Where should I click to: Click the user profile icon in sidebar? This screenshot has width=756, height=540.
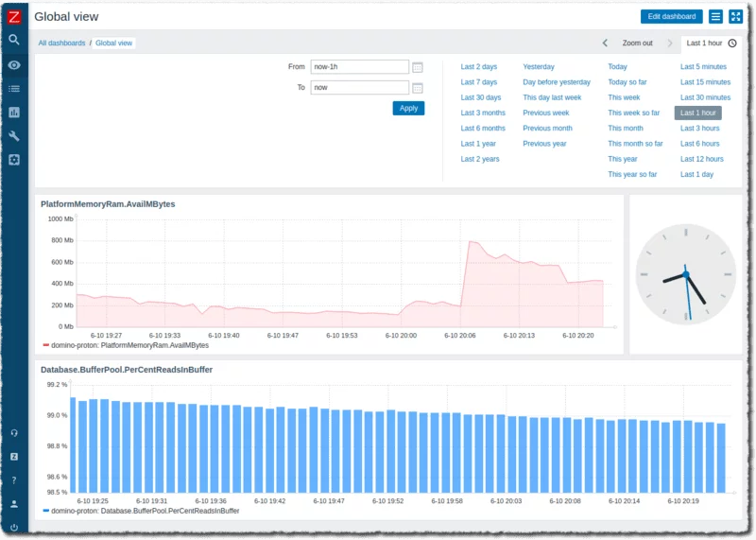coord(14,504)
